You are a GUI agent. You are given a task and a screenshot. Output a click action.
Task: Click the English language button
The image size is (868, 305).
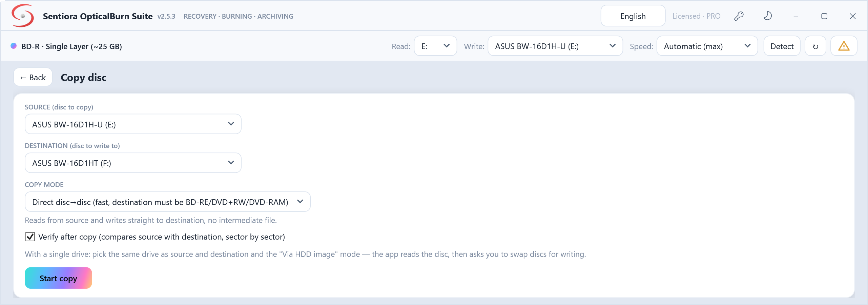pos(633,16)
